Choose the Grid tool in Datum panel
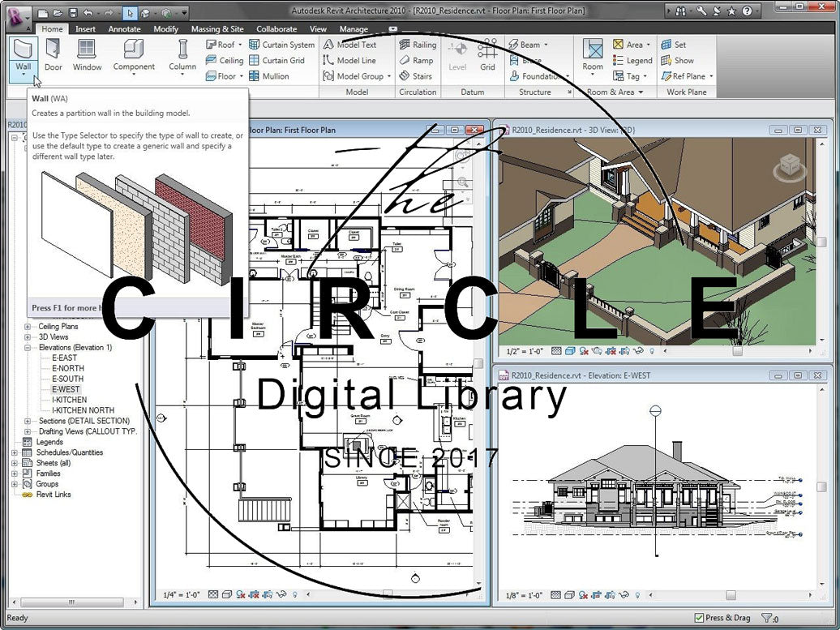Image resolution: width=840 pixels, height=630 pixels. (x=487, y=55)
